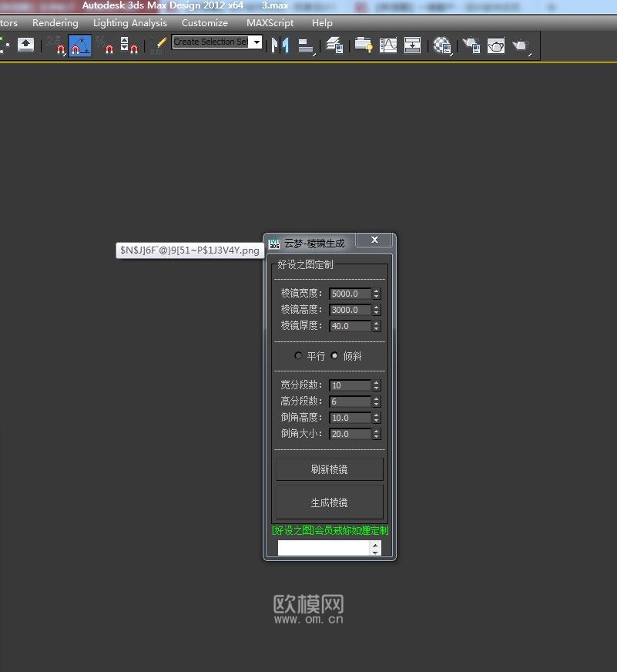Select the 倾斜 radio option

(334, 356)
